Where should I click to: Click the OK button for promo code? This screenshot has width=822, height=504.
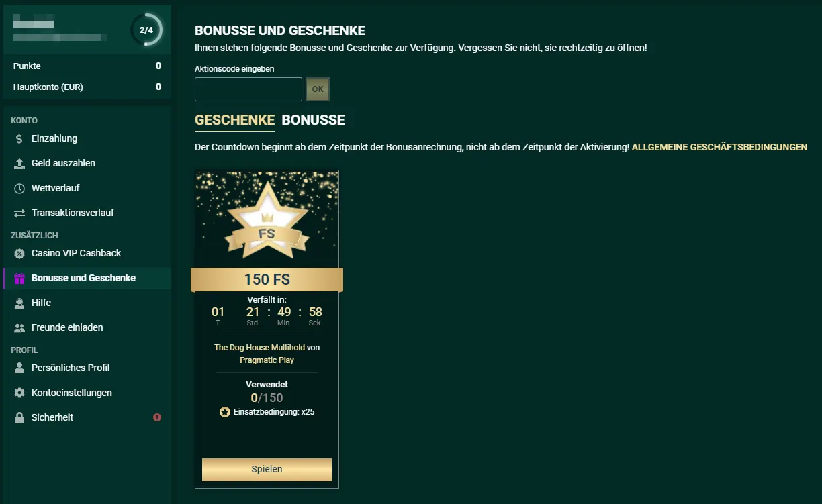pyautogui.click(x=318, y=89)
